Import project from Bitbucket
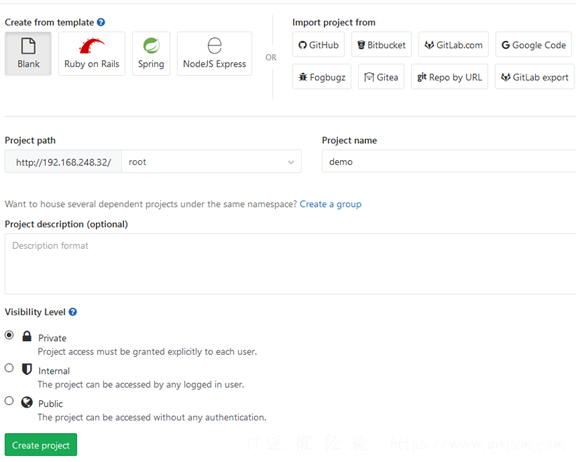The height and width of the screenshot is (462, 576). pos(381,45)
